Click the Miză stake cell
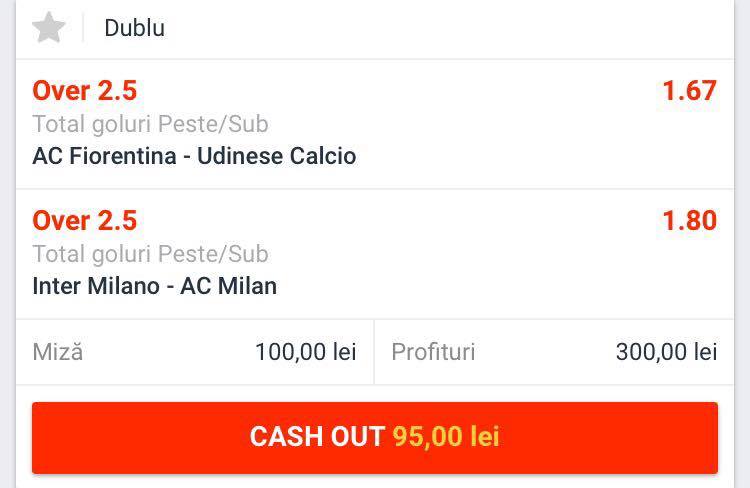 point(195,352)
